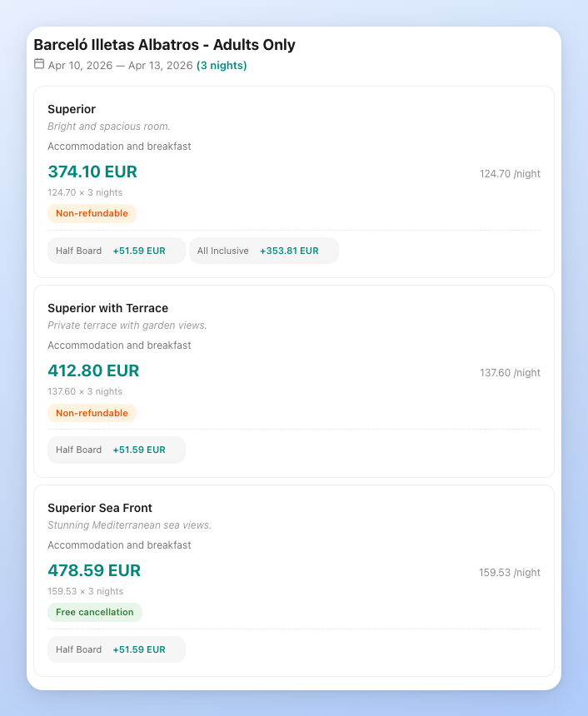
Task: Add Half Board to Superior Sea Front
Action: (x=116, y=649)
